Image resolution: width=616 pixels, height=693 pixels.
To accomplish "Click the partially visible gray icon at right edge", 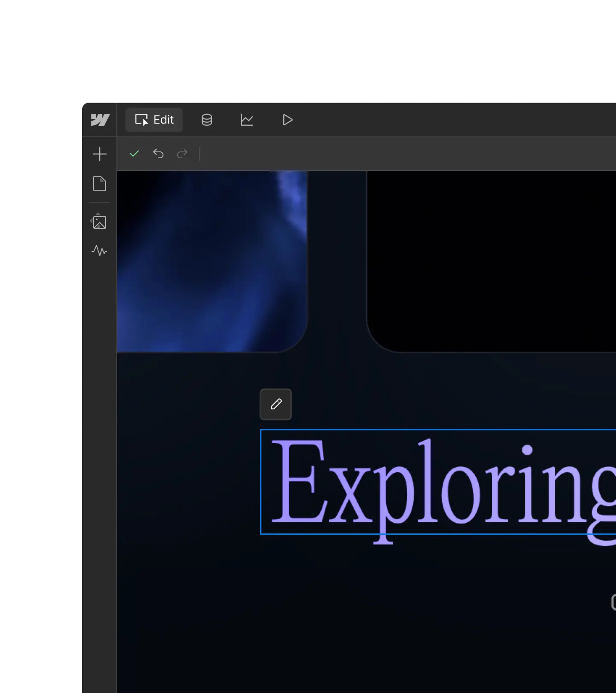I will coord(613,602).
